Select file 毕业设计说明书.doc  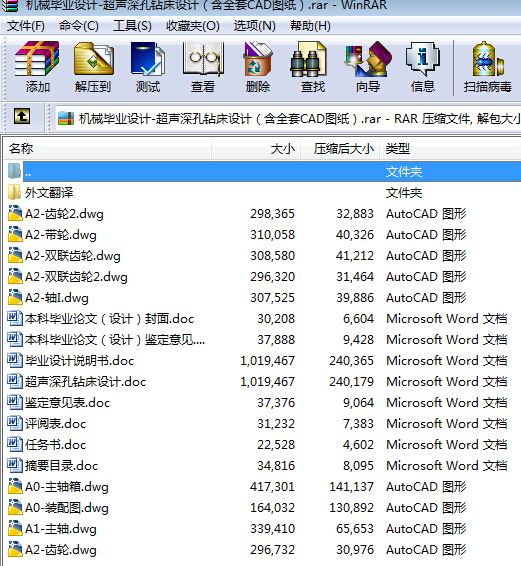79,360
